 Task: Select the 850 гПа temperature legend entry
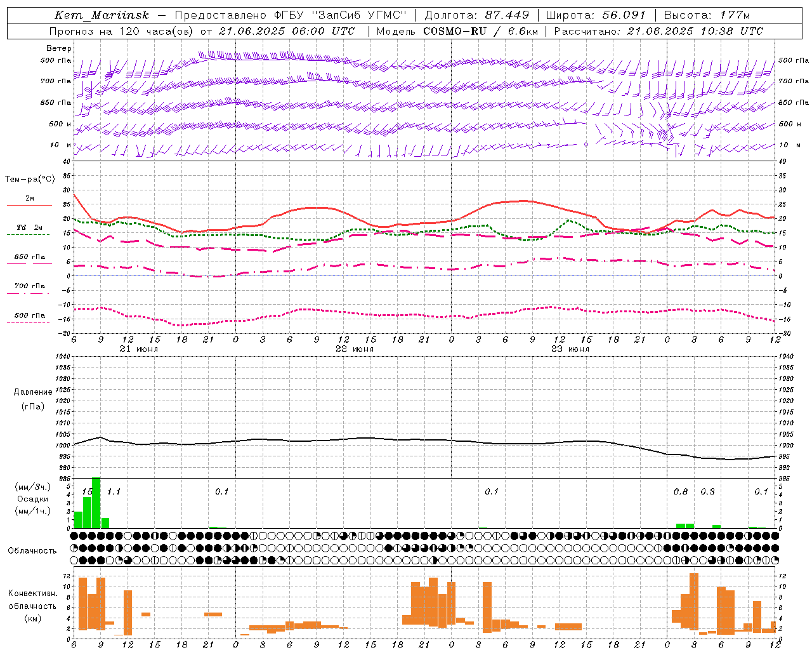tap(30, 257)
